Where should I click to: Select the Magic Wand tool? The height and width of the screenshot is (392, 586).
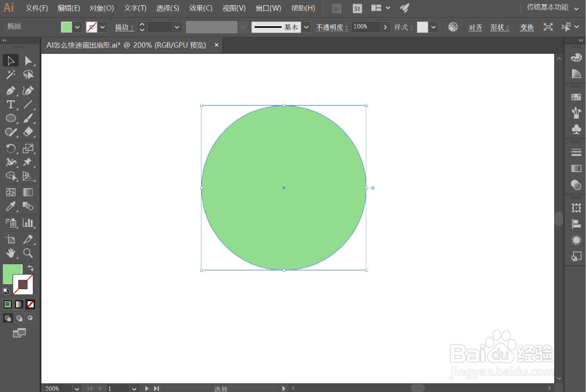(x=11, y=75)
